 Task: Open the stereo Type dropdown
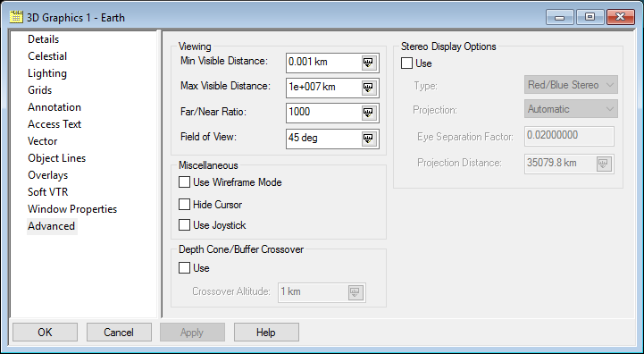tap(571, 85)
